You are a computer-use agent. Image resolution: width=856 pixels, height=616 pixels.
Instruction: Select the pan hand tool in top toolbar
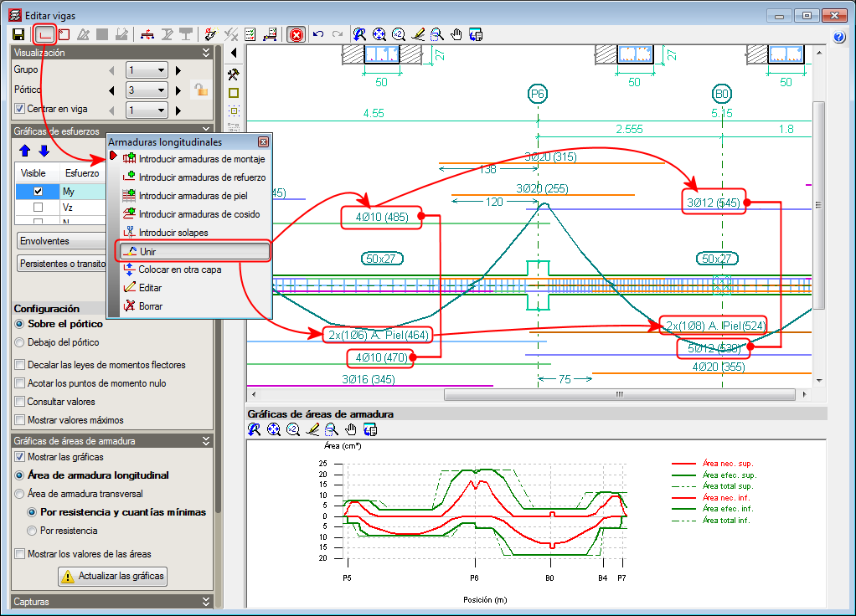pos(456,34)
